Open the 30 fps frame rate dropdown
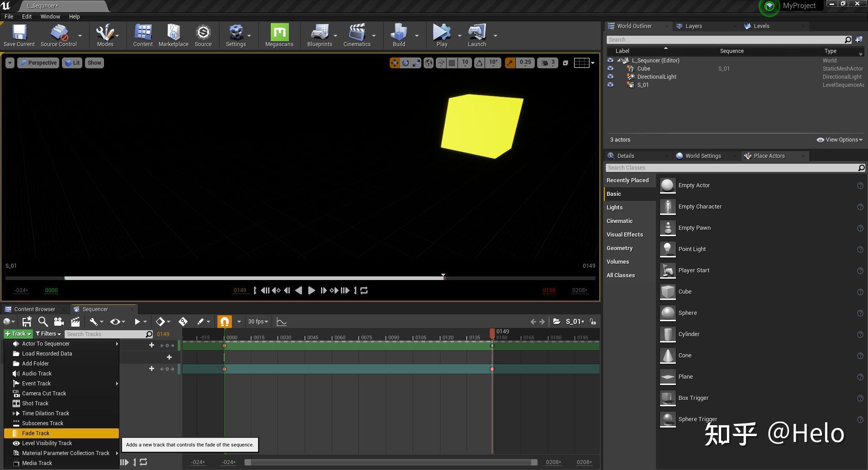The width and height of the screenshot is (868, 470). (x=257, y=322)
